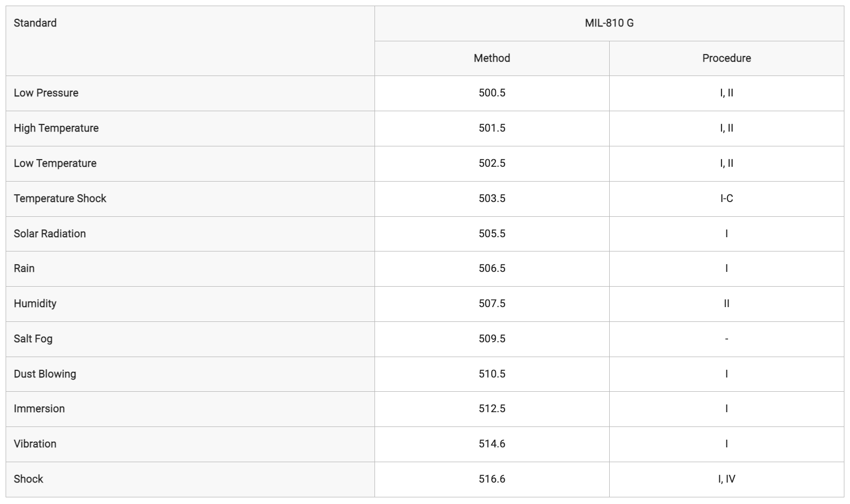Select the Solar Radiation row label
Screen dimensions: 850x504
[x=49, y=234]
